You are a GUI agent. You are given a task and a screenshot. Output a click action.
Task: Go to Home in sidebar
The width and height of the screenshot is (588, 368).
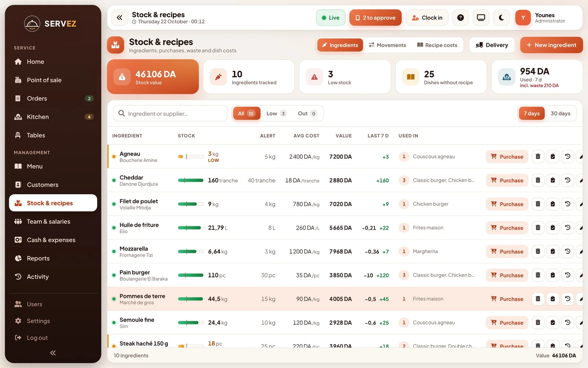53,62
